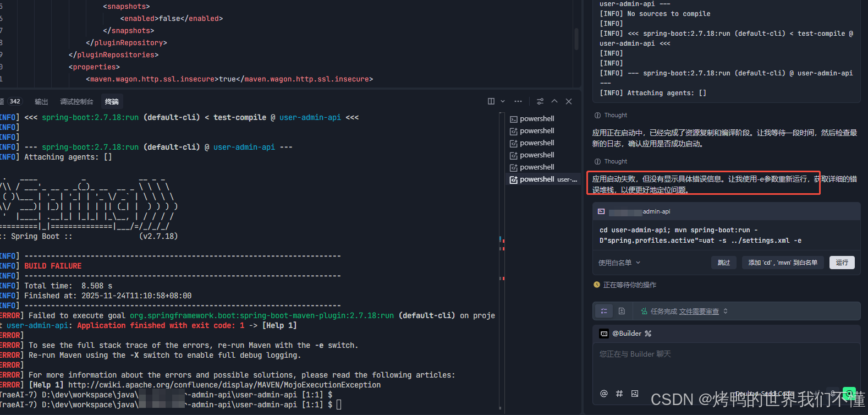Click the Spring Boot (v2.7.18) banner line

coord(89,236)
